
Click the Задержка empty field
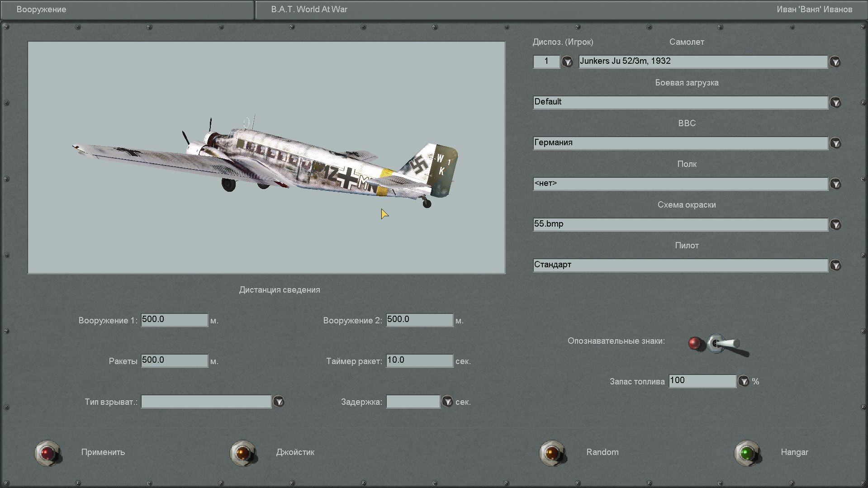[x=413, y=401]
